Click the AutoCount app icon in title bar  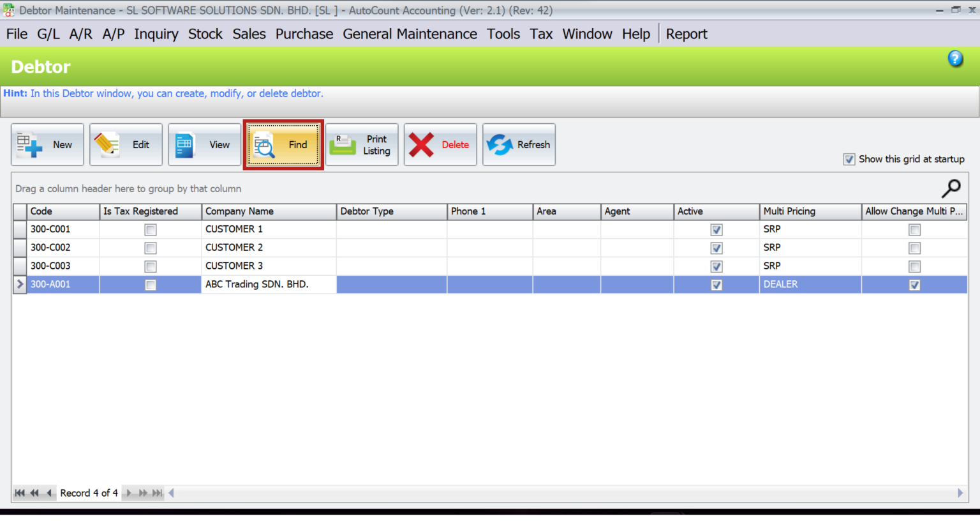coord(9,10)
